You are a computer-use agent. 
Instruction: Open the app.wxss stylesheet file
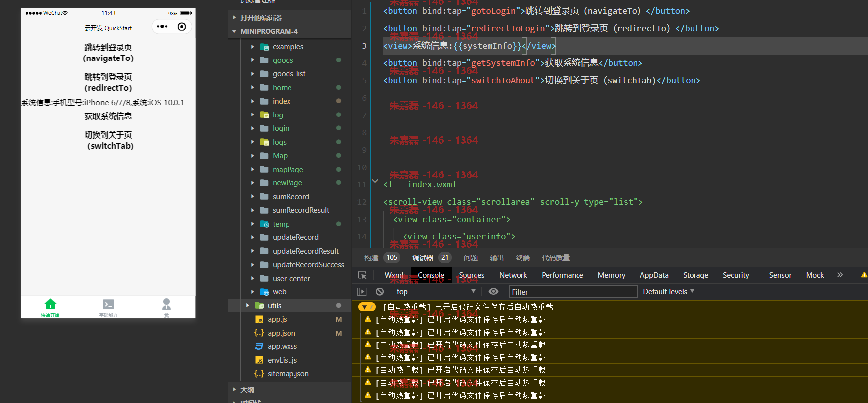(x=282, y=346)
